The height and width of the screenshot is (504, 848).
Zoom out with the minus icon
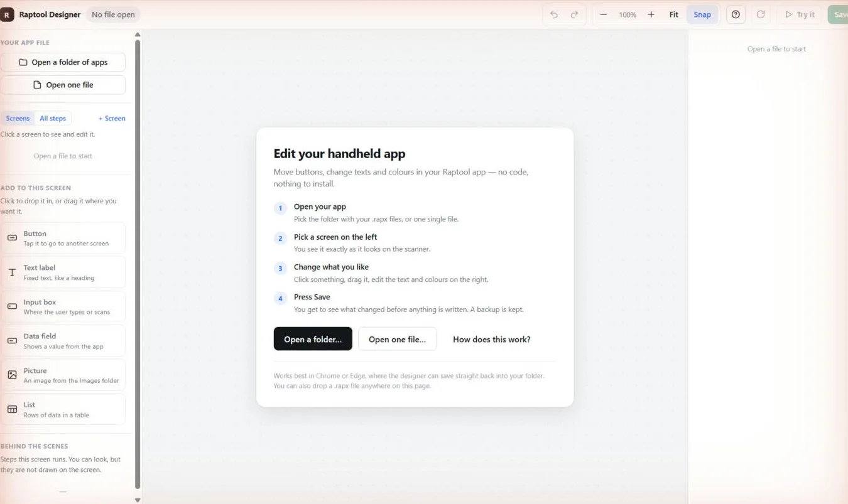pos(604,14)
